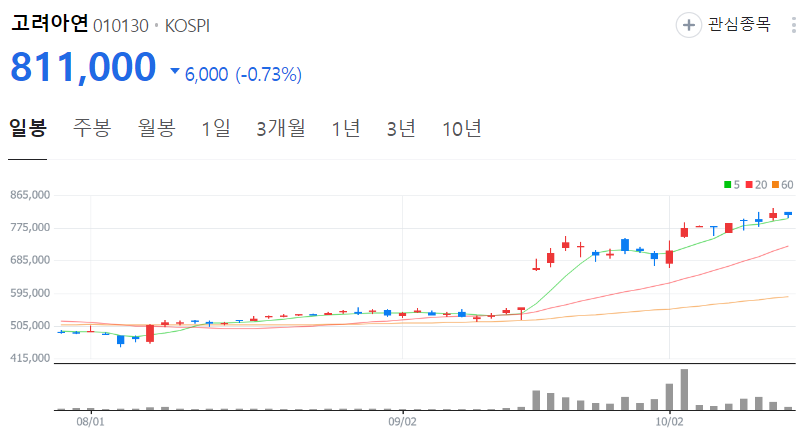Open the vertical dots more-options menu
The image size is (809, 429).
click(794, 25)
